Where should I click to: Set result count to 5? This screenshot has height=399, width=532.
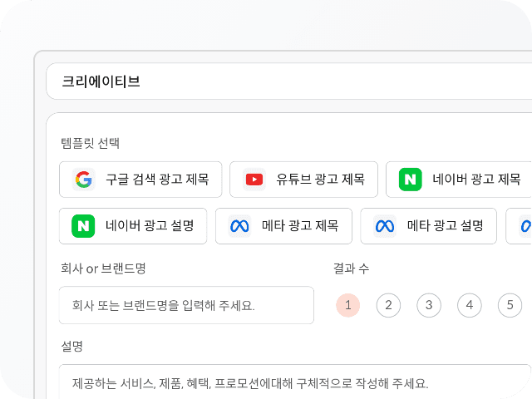(510, 305)
